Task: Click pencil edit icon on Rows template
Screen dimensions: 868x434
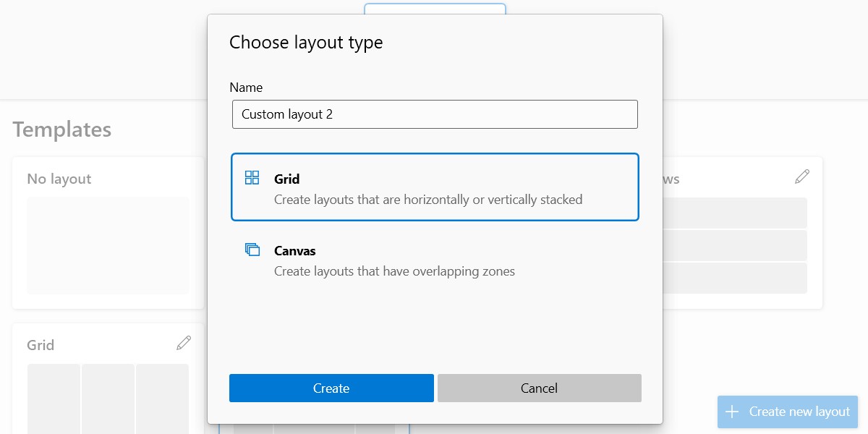Action: 801,176
